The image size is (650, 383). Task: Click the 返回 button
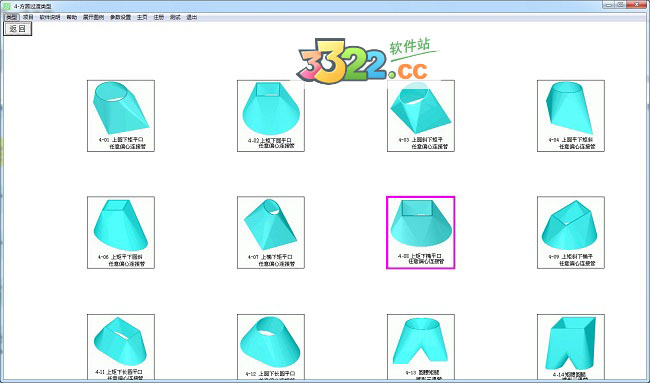[17, 29]
